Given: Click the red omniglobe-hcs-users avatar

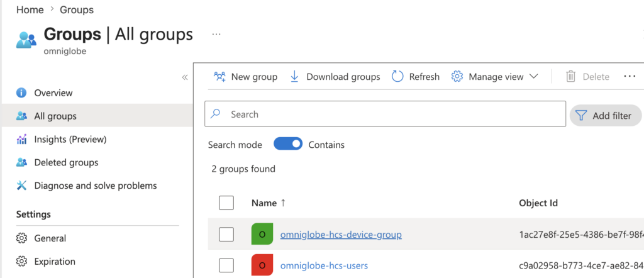Looking at the screenshot, I should [262, 265].
